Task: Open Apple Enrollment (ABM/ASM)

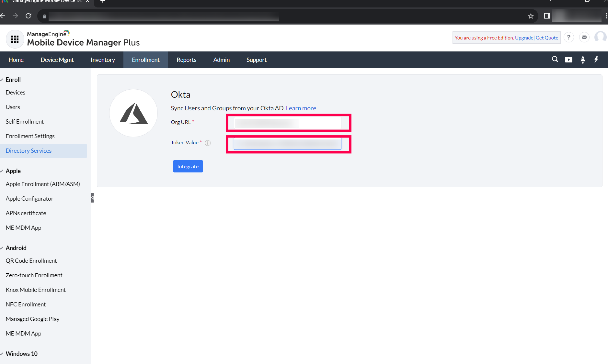Action: pyautogui.click(x=43, y=184)
